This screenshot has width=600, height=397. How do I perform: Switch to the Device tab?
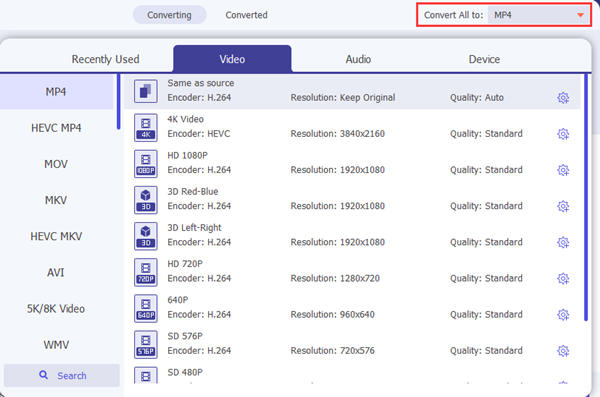[484, 59]
